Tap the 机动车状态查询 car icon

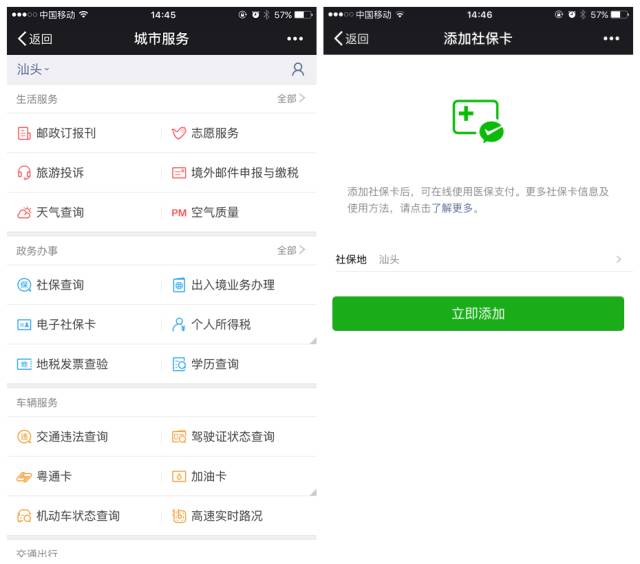click(24, 516)
